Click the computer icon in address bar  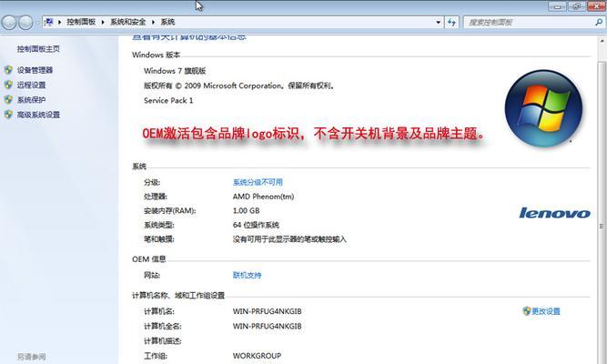[x=49, y=22]
